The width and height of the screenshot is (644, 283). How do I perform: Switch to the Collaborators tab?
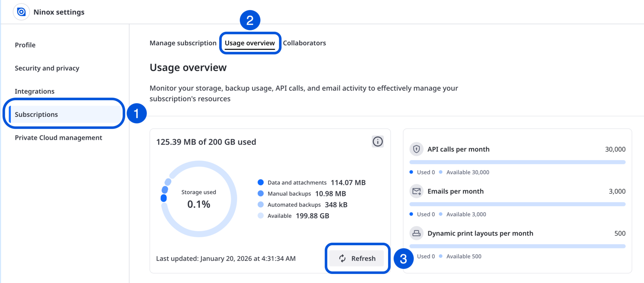tap(304, 43)
